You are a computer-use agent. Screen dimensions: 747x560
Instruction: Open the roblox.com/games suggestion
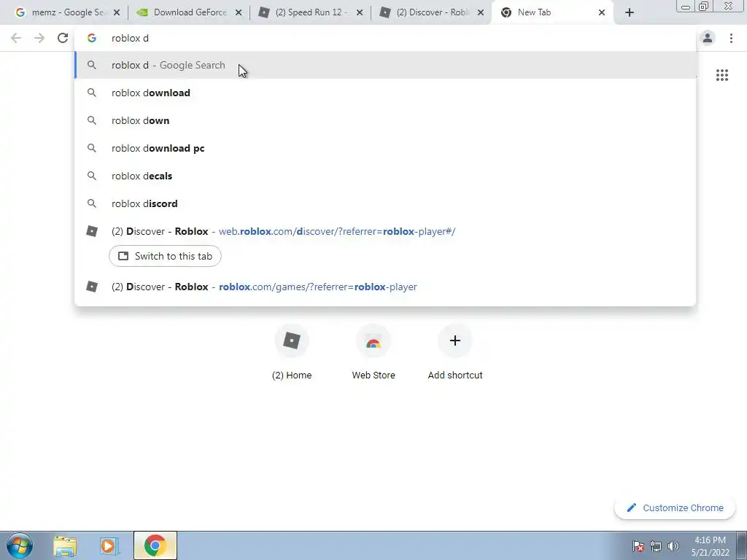(x=385, y=287)
